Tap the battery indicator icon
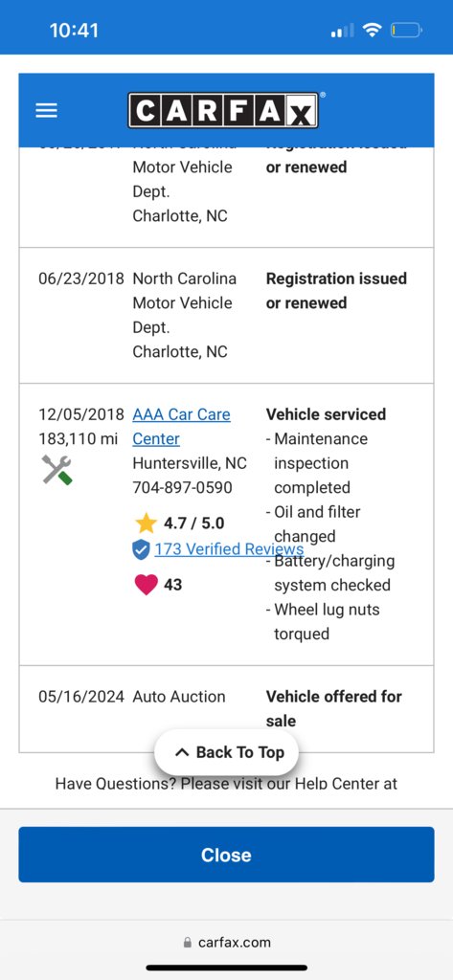 [407, 30]
